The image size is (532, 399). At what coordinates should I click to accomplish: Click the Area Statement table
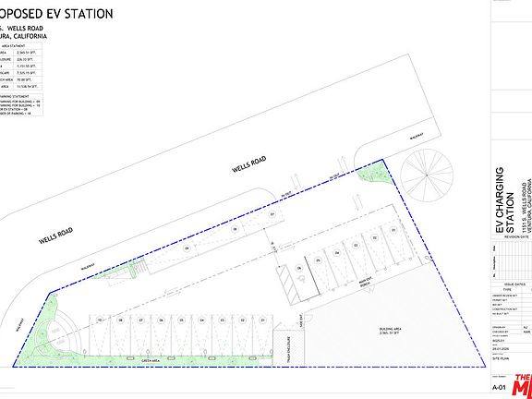pos(21,66)
